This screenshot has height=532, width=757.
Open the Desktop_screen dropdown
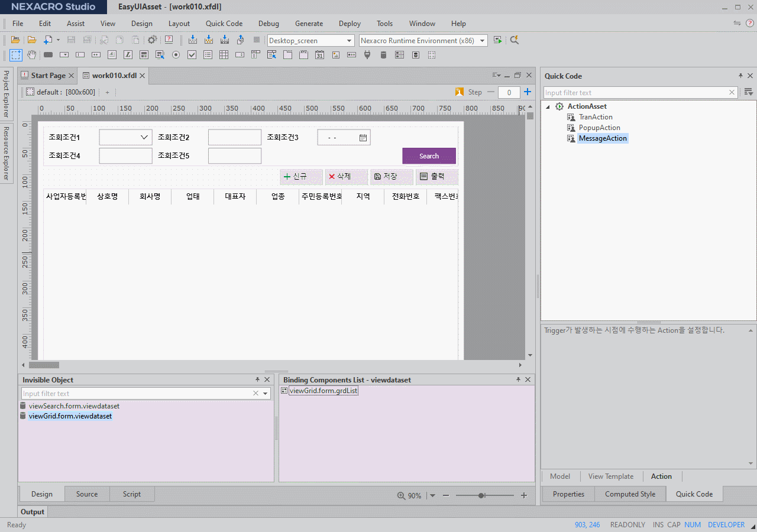(x=349, y=41)
